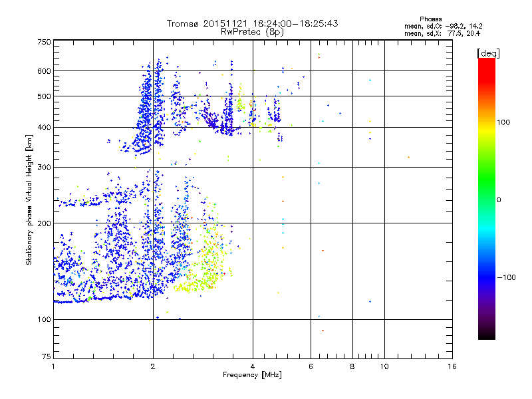Click the "300" height axis tick label
Screen dimensions: 532x399
[44, 168]
